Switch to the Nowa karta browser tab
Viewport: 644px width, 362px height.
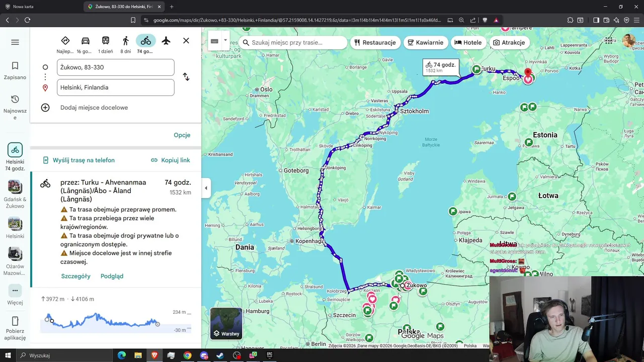coord(40,7)
